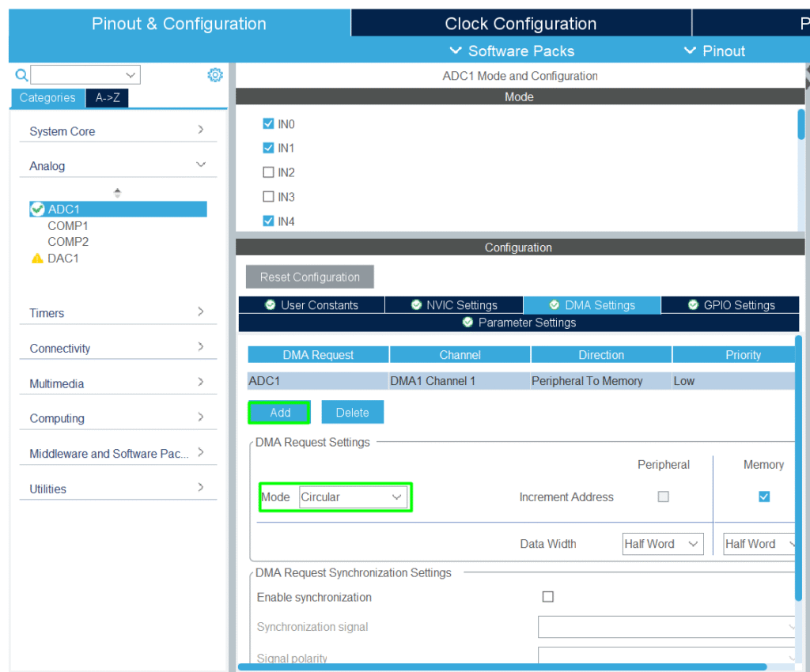Click the Reset Configuration button
The image size is (810, 672).
point(309,277)
